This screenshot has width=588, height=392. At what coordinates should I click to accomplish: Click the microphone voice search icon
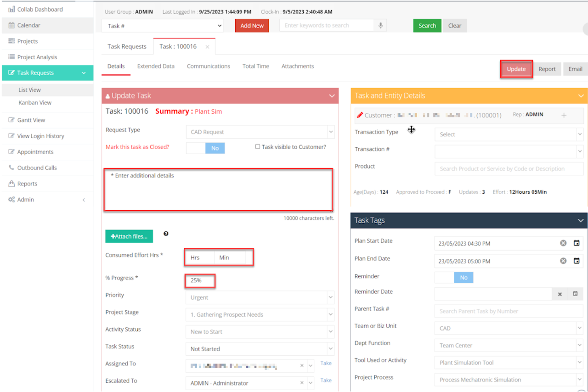(380, 26)
